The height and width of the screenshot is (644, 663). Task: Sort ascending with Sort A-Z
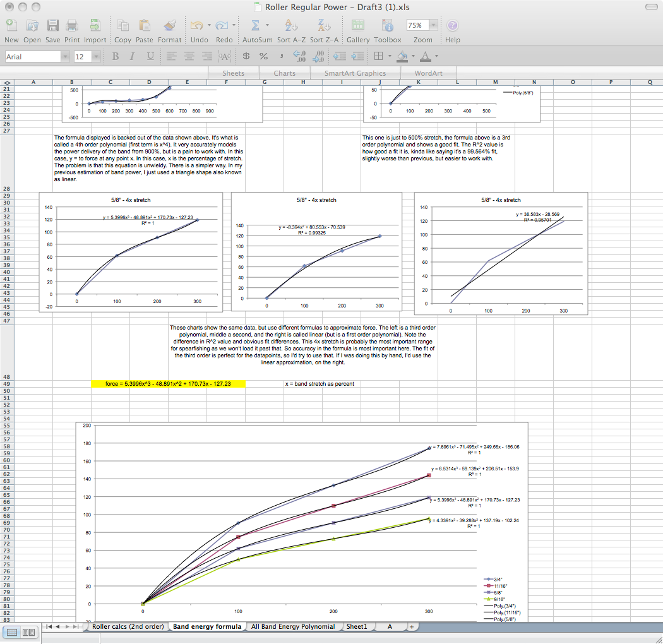coord(291,26)
